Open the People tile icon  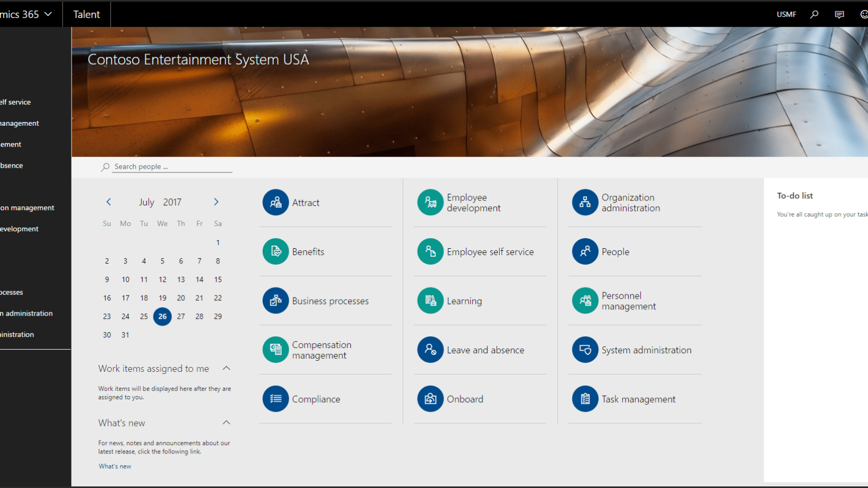point(585,251)
